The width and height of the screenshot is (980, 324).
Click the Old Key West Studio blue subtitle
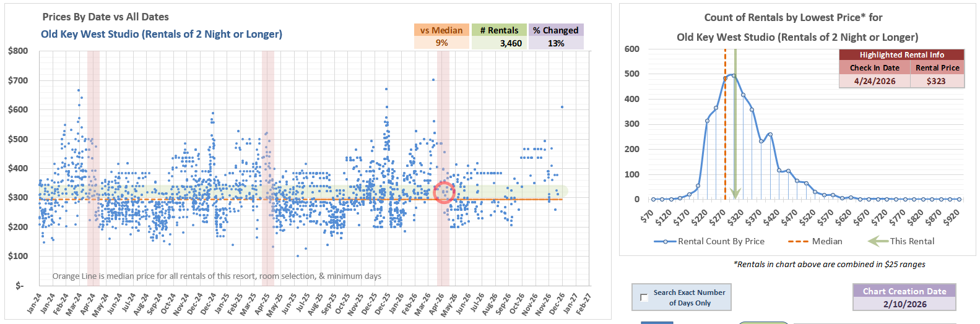point(161,34)
